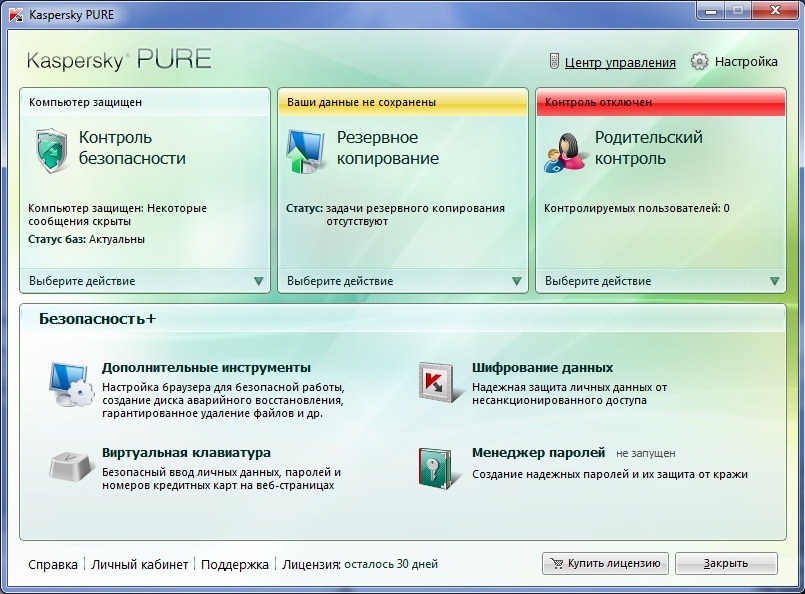
Task: Open Личный кабинет link
Action: click(x=140, y=564)
